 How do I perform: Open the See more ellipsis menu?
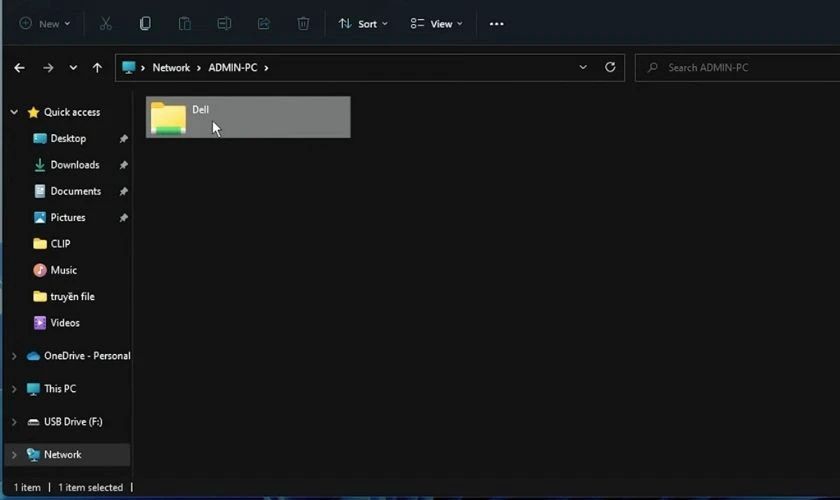[x=496, y=23]
